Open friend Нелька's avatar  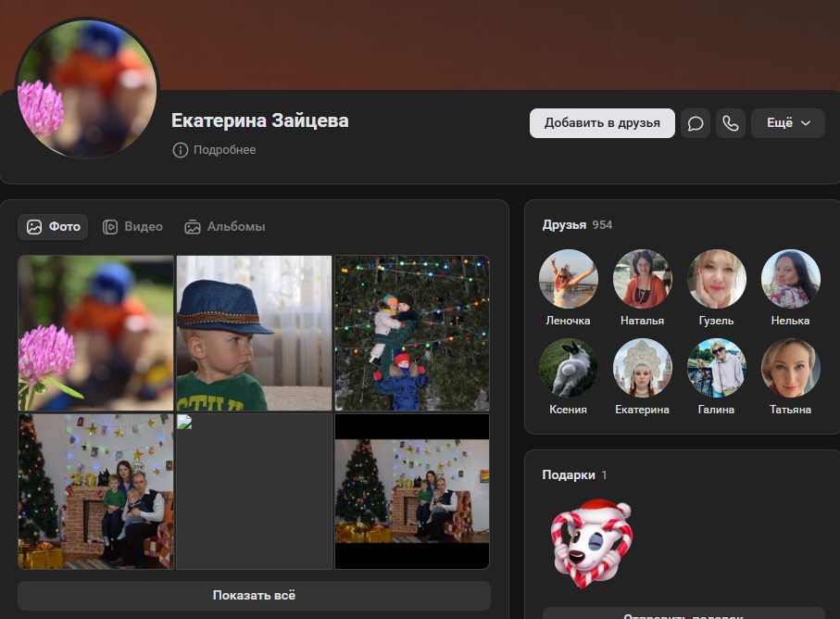[x=790, y=279]
